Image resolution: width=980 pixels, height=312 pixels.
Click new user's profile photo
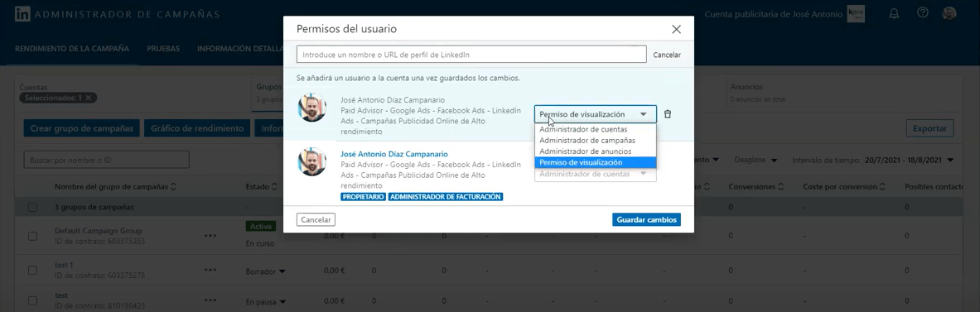[x=311, y=108]
